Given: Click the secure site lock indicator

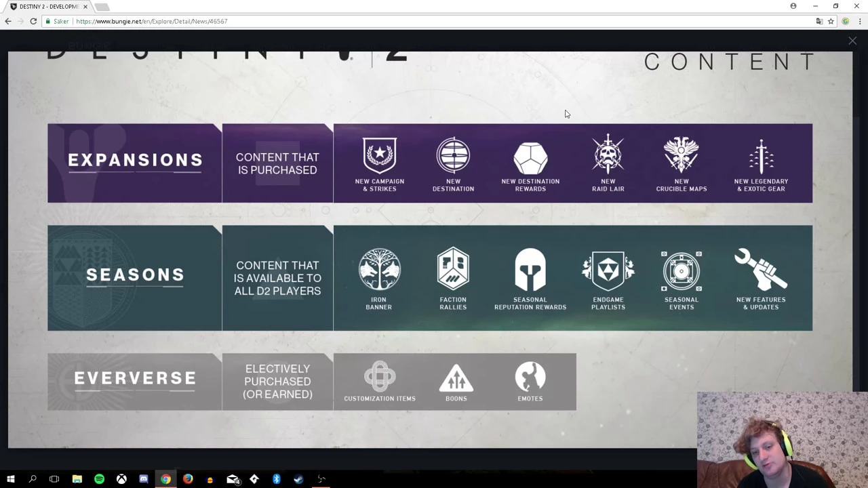Looking at the screenshot, I should coord(57,21).
